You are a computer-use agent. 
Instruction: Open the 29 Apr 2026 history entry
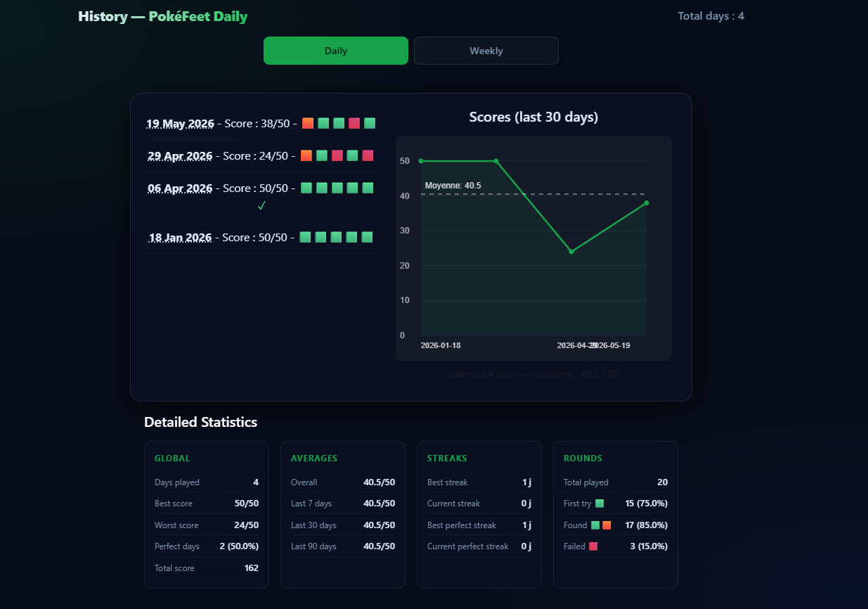click(180, 156)
